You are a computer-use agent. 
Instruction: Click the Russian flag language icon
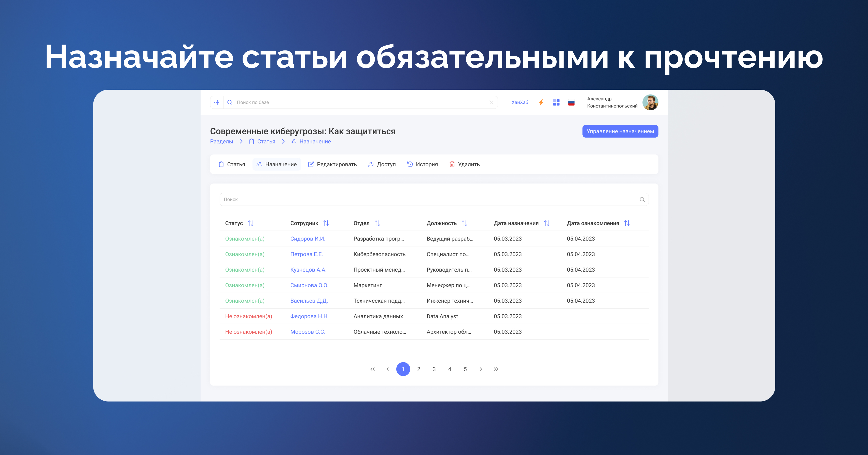click(571, 103)
